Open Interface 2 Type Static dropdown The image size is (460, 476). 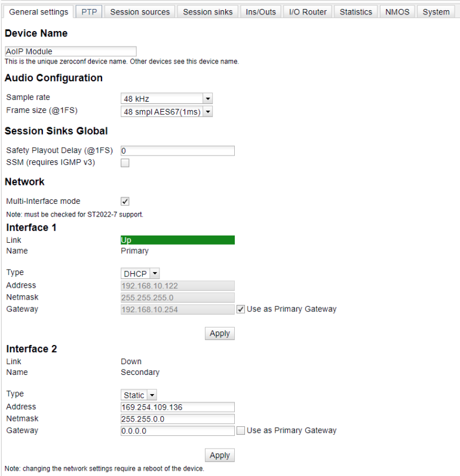point(139,395)
